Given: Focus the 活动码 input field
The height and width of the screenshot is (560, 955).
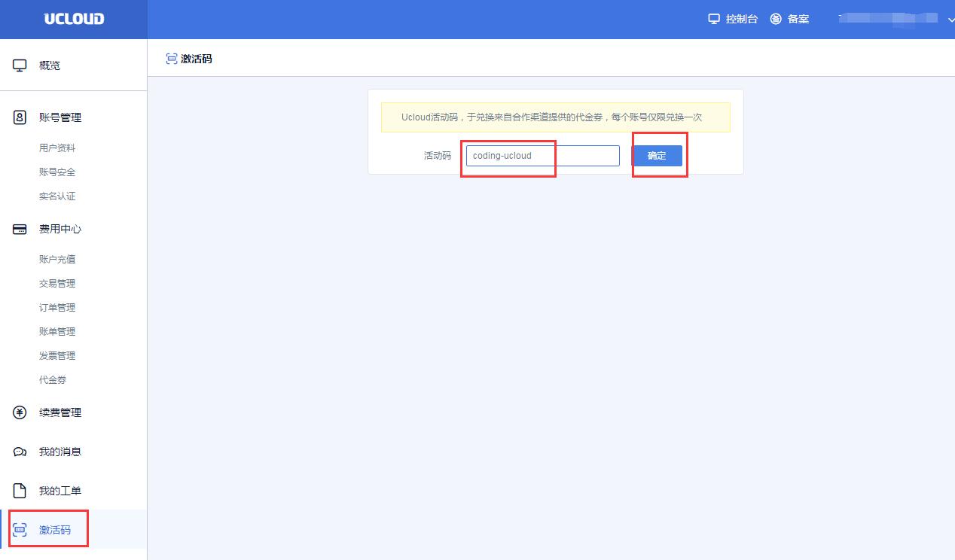Looking at the screenshot, I should [542, 156].
